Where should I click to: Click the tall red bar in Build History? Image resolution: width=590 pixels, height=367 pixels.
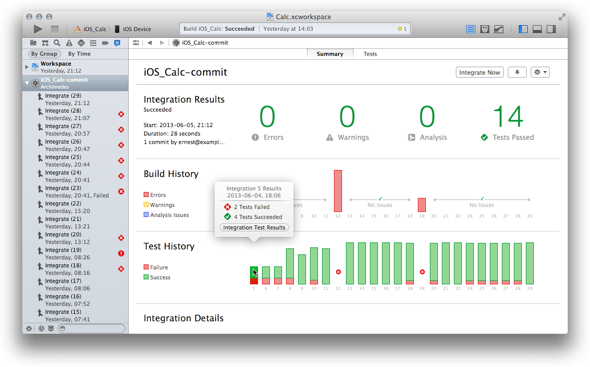coord(338,191)
